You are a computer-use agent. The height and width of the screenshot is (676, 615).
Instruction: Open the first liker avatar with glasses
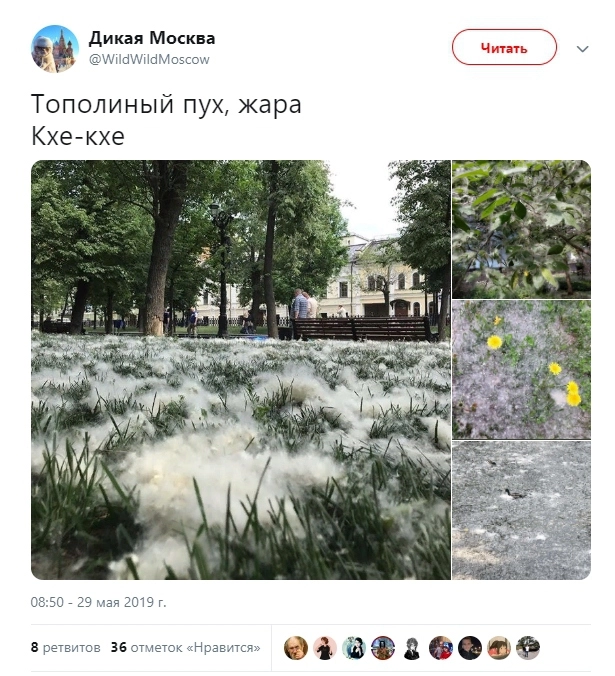click(296, 648)
